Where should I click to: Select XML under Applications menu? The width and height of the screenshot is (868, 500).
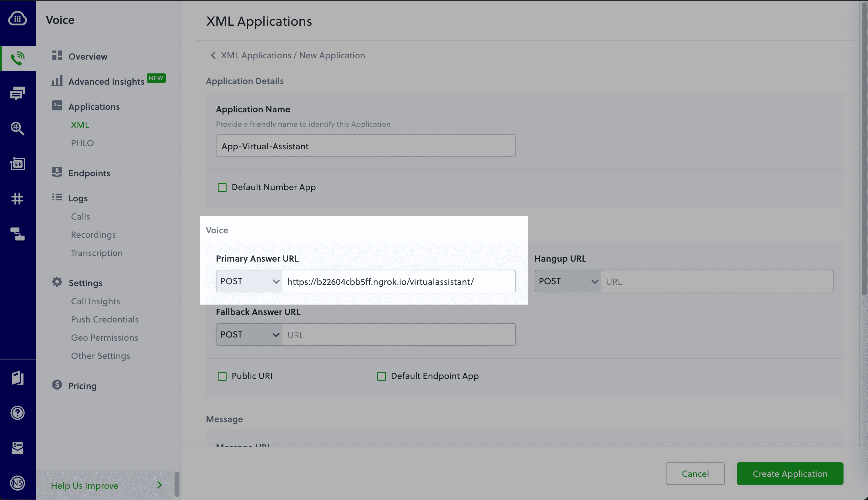coord(79,125)
